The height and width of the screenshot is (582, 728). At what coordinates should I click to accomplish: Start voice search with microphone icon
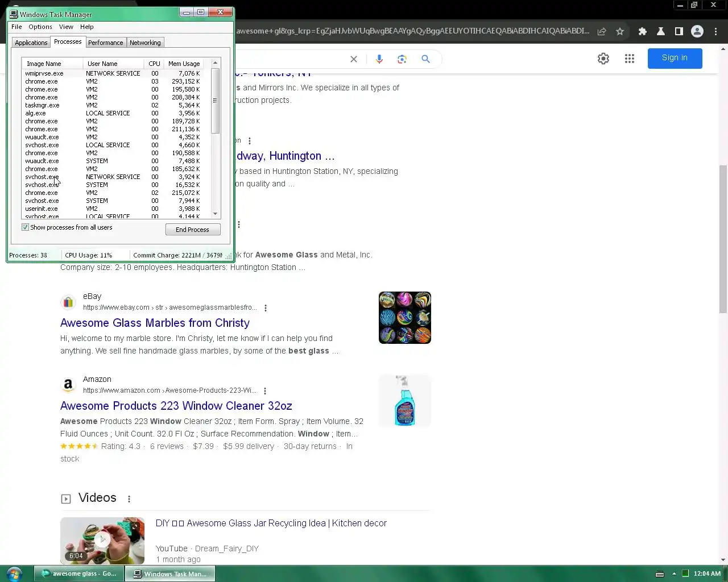[379, 59]
